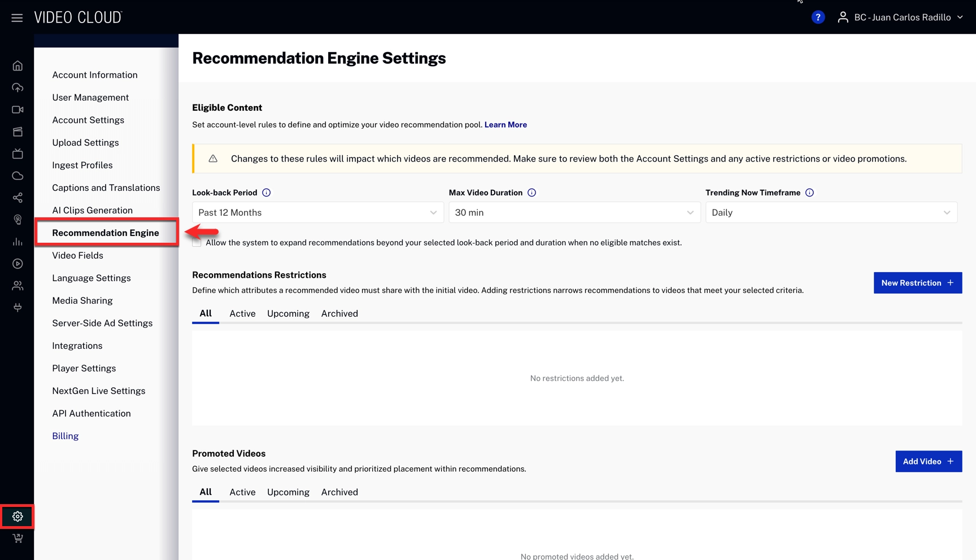Viewport: 976px width, 560px height.
Task: Click the New Restriction button
Action: tap(917, 283)
